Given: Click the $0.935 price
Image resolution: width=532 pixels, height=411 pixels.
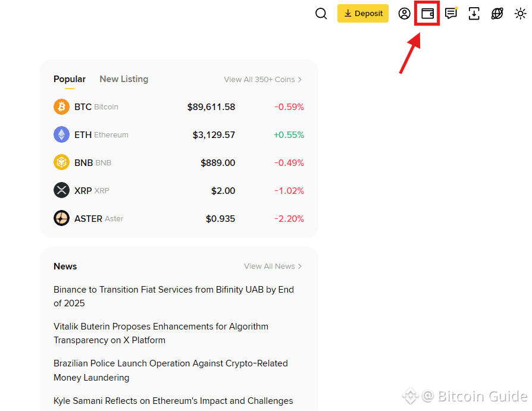Looking at the screenshot, I should (220, 219).
